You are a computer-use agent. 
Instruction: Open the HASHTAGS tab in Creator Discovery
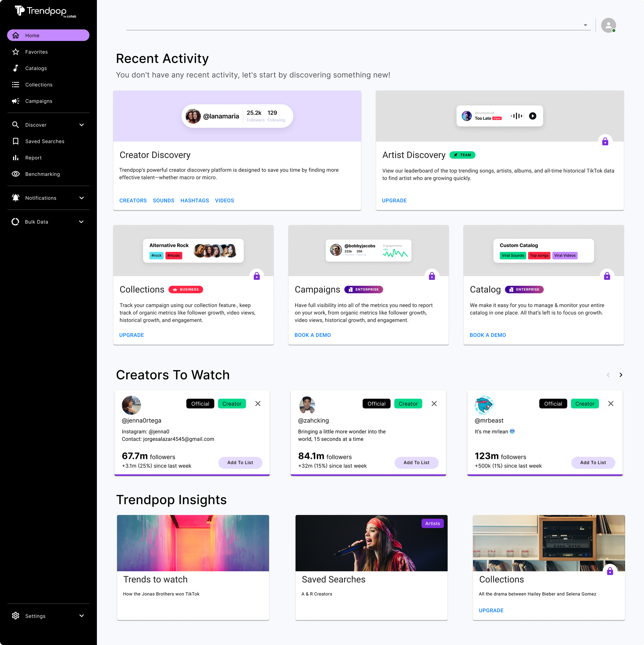195,200
